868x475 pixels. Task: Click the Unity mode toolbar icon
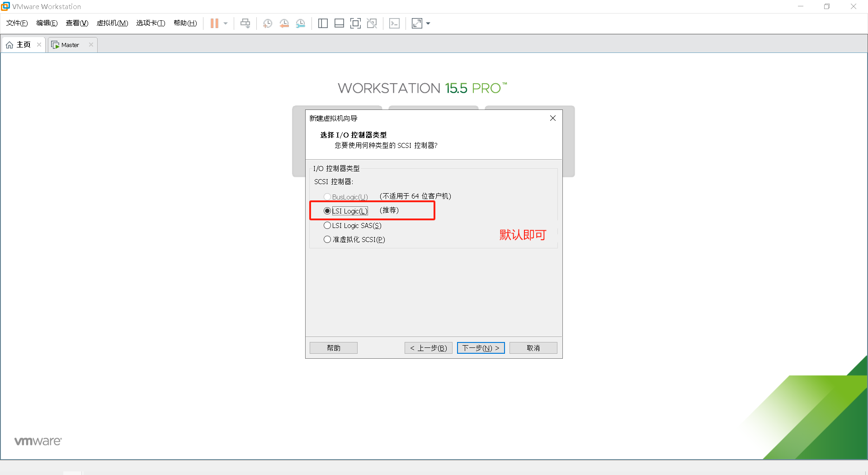(372, 24)
